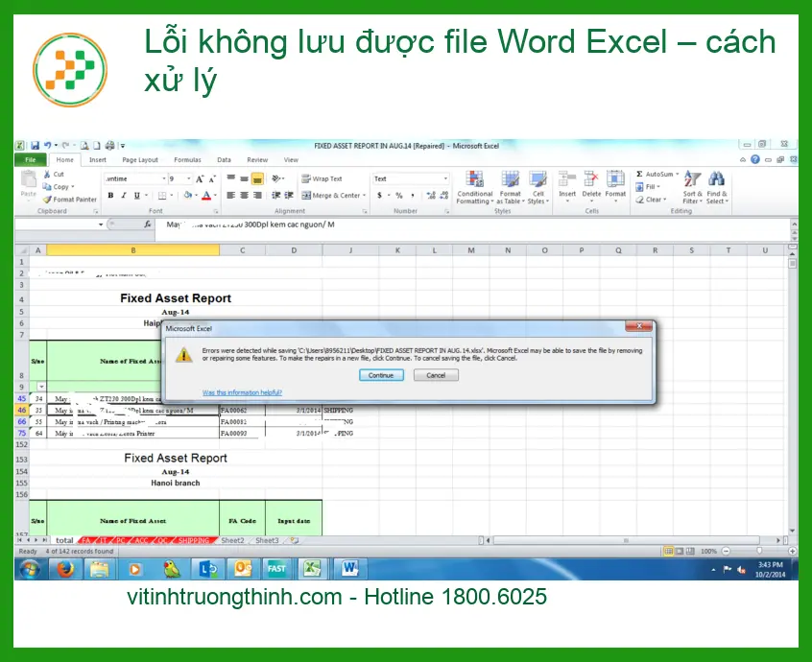
Task: Open the borders dropdown
Action: pyautogui.click(x=172, y=195)
